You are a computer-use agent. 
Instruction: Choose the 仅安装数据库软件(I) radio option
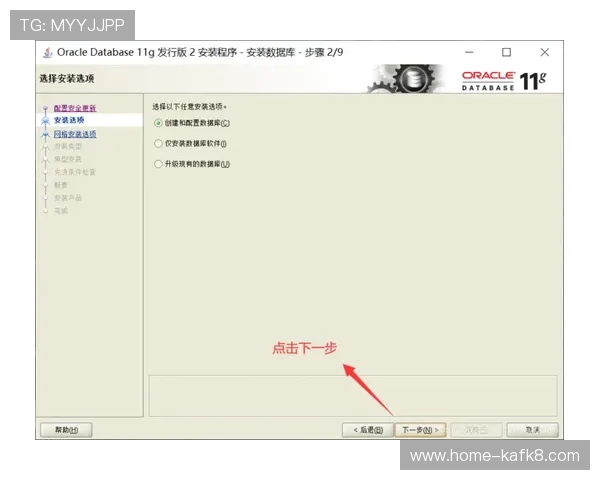tap(190, 144)
